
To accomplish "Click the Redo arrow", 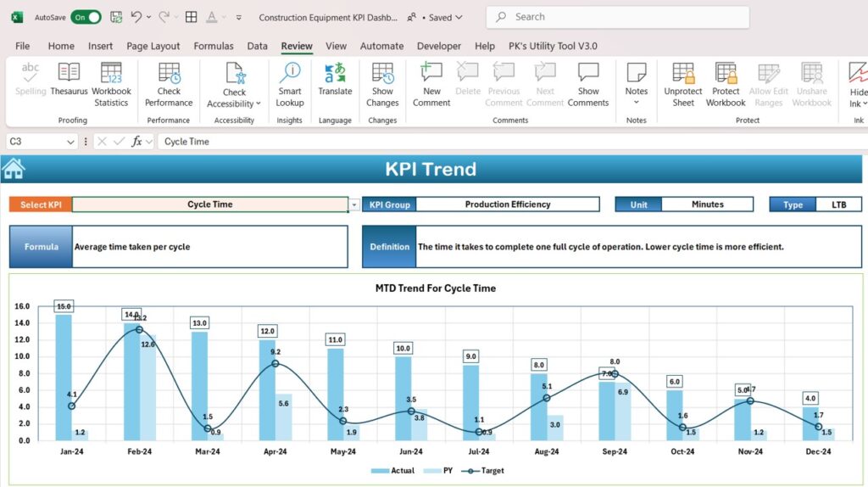I will 164,17.
